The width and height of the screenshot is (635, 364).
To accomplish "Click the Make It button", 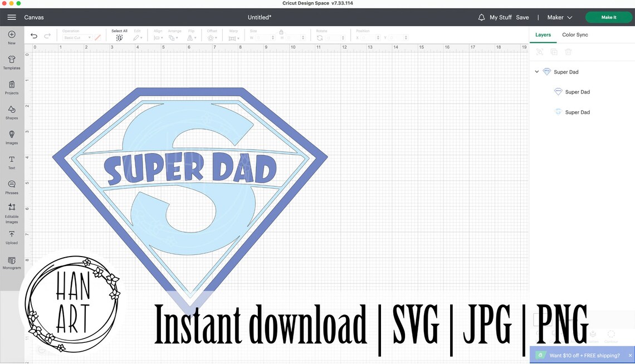I will pos(608,17).
